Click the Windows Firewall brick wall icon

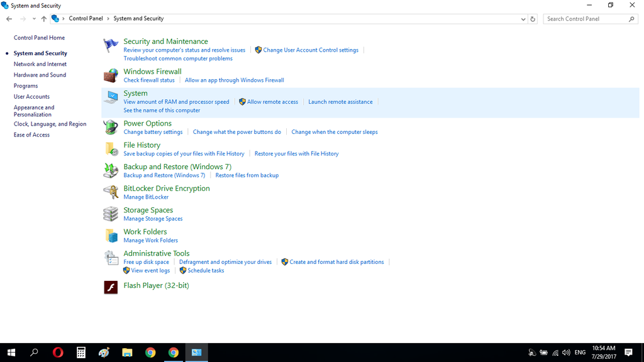pos(111,75)
